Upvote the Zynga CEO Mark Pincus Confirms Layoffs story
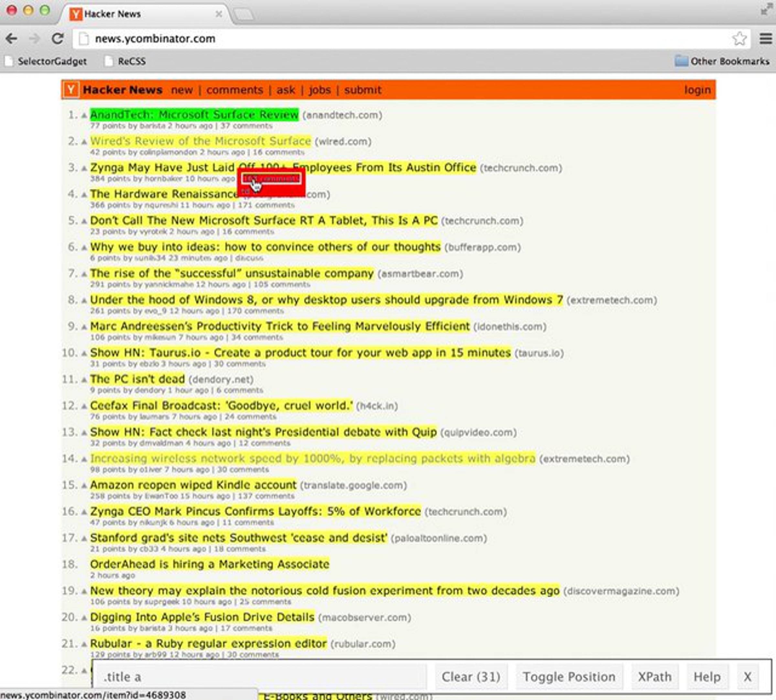 point(84,512)
